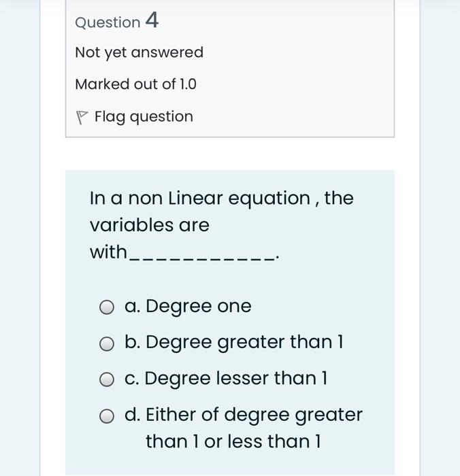The height and width of the screenshot is (476, 460).
Task: Mark radio button for option d
Action: [x=107, y=416]
